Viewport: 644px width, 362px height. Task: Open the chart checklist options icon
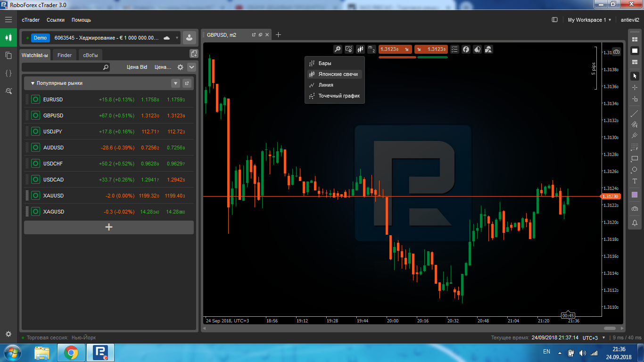click(x=454, y=49)
